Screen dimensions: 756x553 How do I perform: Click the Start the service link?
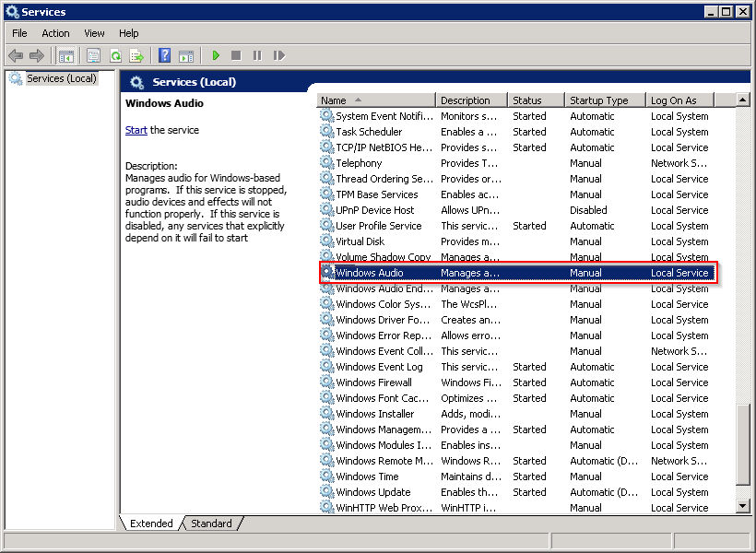[136, 130]
